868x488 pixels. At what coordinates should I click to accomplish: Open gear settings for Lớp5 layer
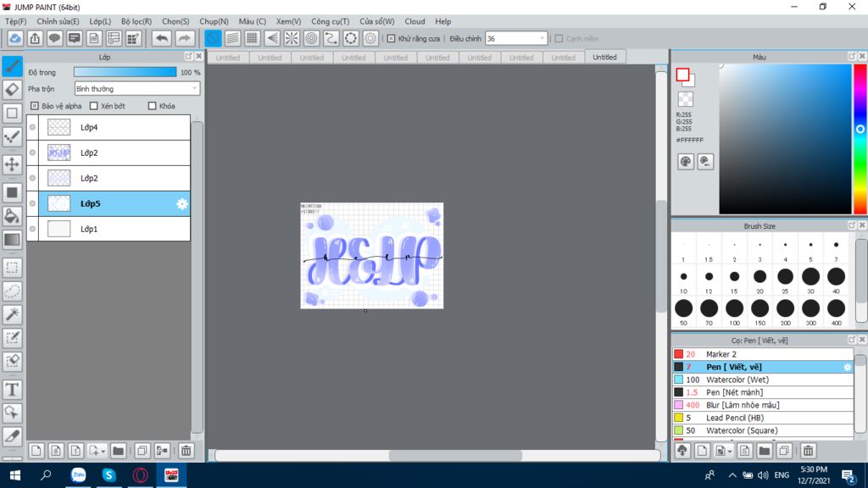182,203
